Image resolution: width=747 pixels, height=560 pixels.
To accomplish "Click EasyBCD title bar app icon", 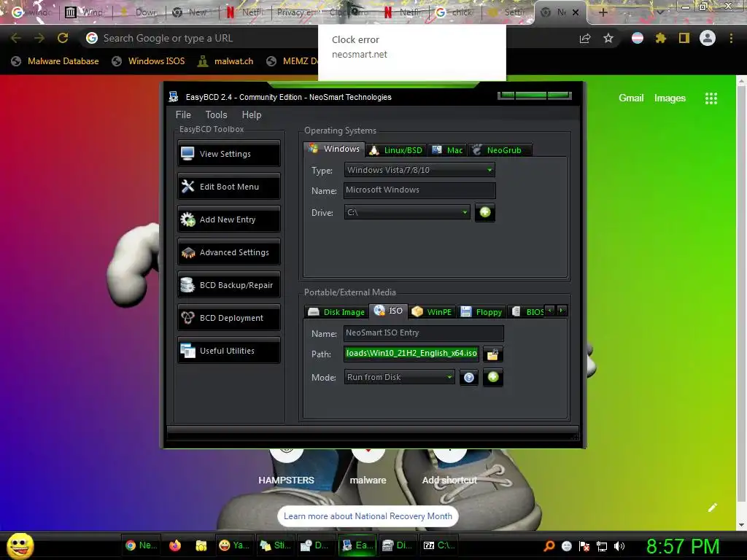I will pyautogui.click(x=174, y=97).
